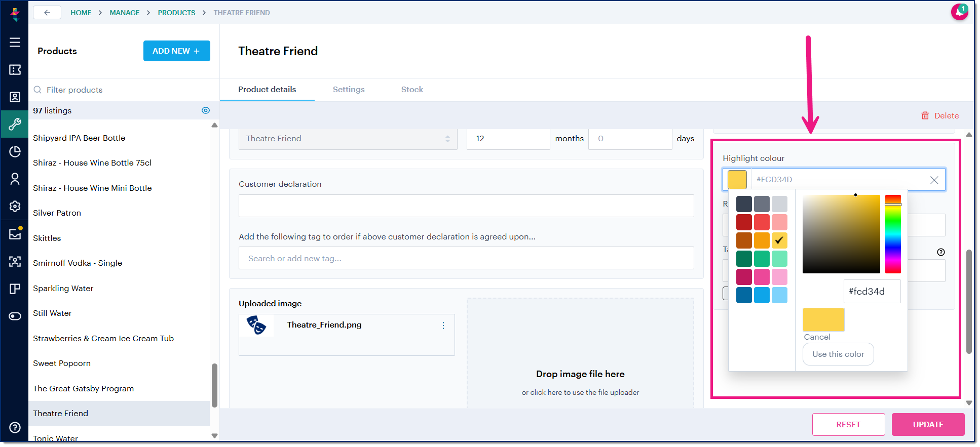Pick the dark green colour swatch
This screenshot has height=447, width=980.
pyautogui.click(x=744, y=259)
